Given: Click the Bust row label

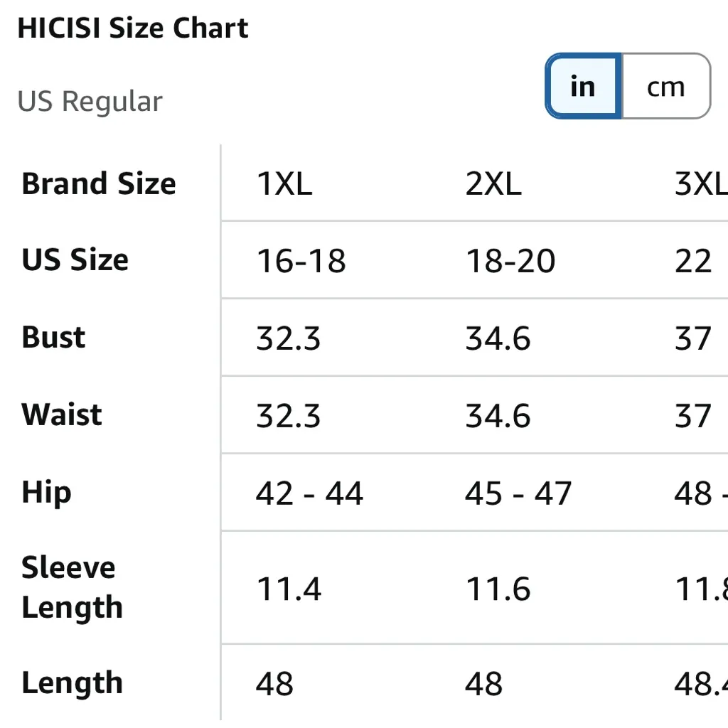Looking at the screenshot, I should pos(52,338).
